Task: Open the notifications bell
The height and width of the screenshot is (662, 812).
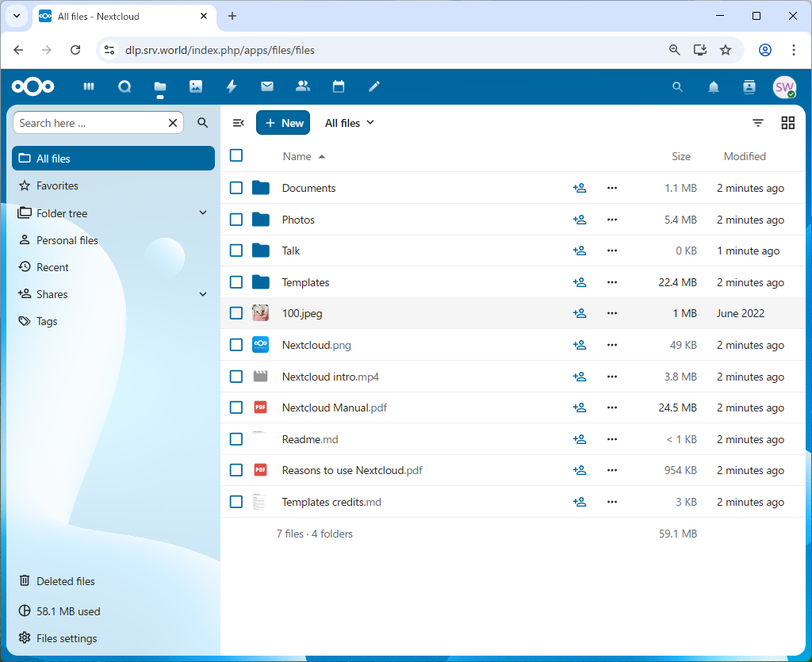Action: [x=714, y=87]
